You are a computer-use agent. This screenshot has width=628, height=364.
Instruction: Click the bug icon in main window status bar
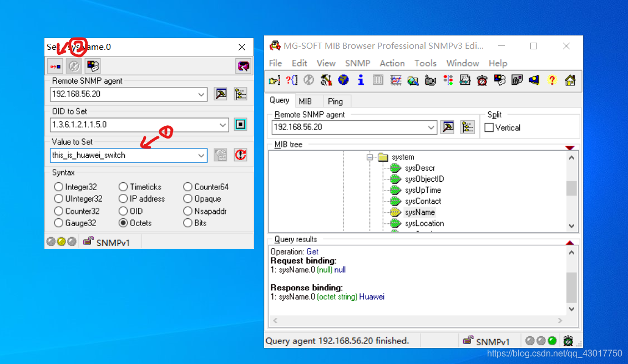[568, 341]
